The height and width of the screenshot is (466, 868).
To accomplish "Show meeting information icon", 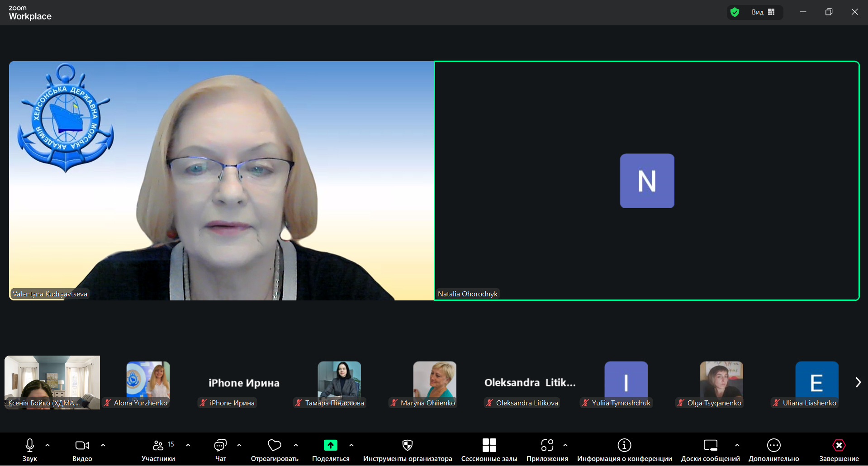I will tap(624, 446).
